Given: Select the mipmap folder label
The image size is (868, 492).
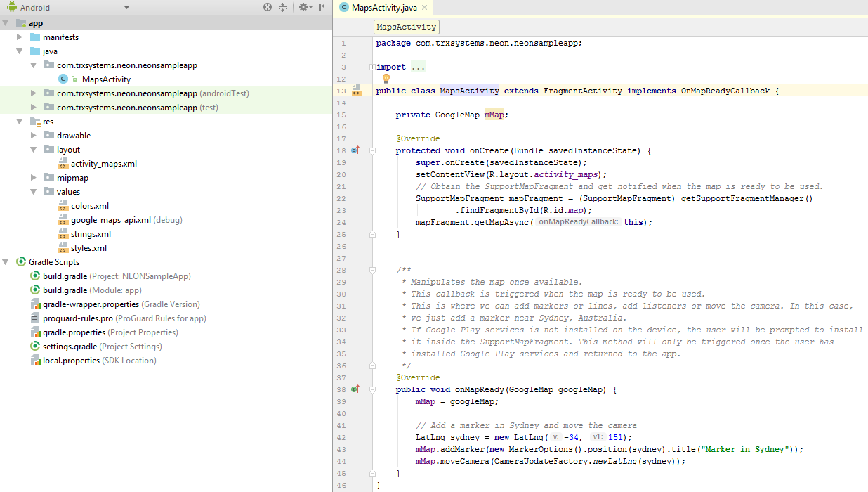Looking at the screenshot, I should coord(72,178).
